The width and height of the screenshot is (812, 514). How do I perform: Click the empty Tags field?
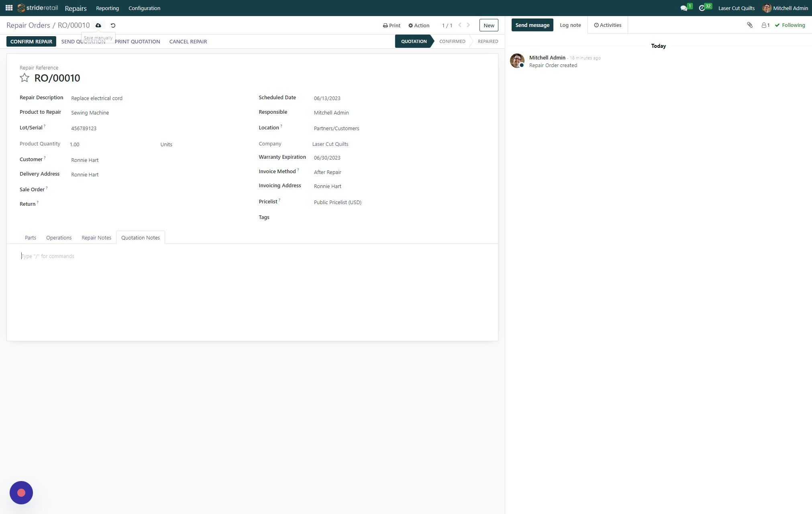[x=399, y=217]
